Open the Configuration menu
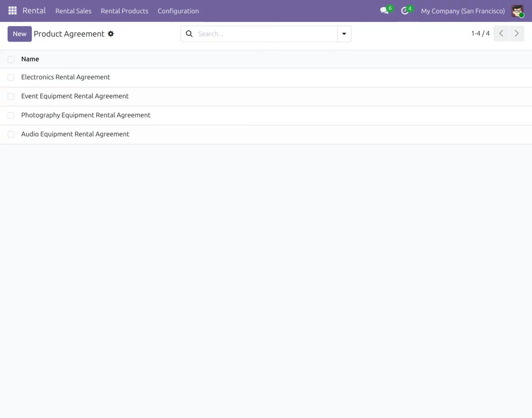This screenshot has width=532, height=418. click(178, 11)
